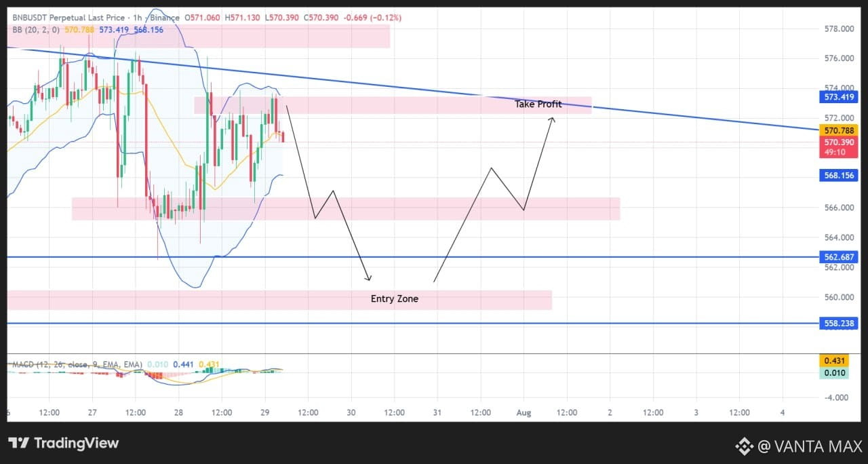Click the BB (20, 2, 0) indicator label

[36, 30]
